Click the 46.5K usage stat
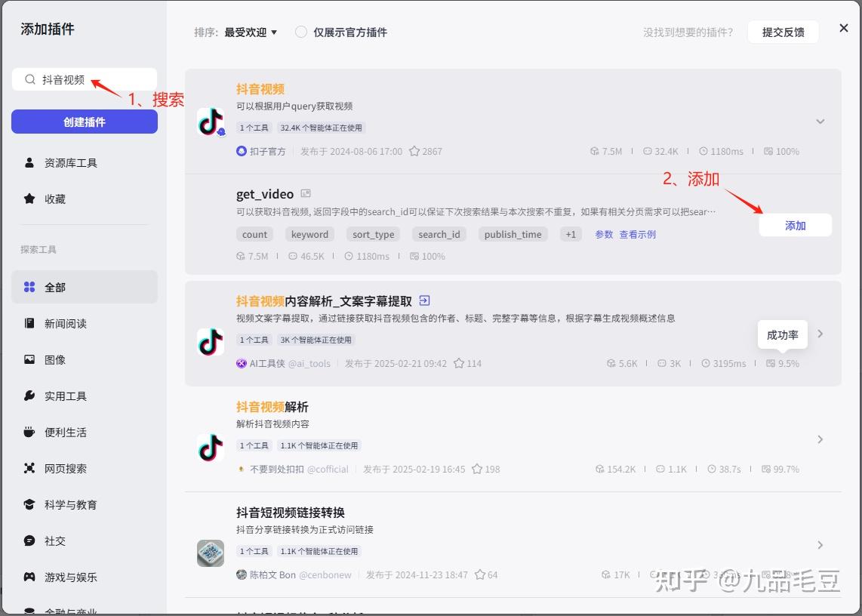Image resolution: width=862 pixels, height=616 pixels. tap(306, 257)
